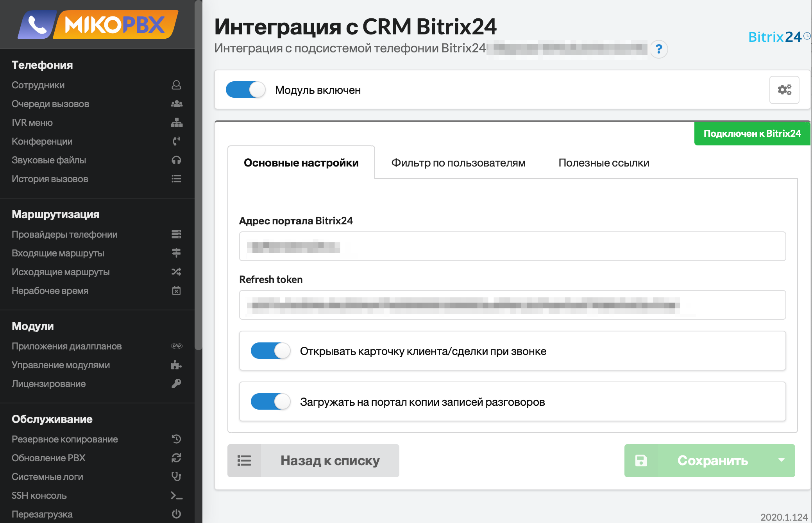Click the Refresh token input field
The width and height of the screenshot is (812, 523).
tap(512, 305)
